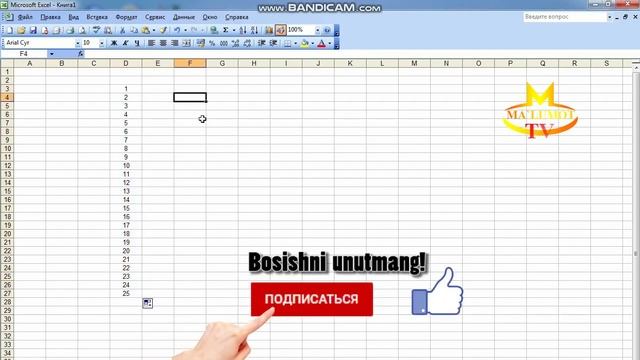Image resolution: width=640 pixels, height=360 pixels.
Task: Toggle align left
Action: (151, 43)
